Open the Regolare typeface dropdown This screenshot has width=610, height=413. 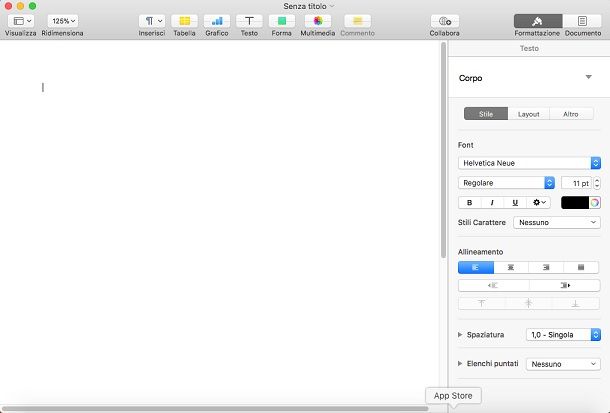[x=506, y=183]
